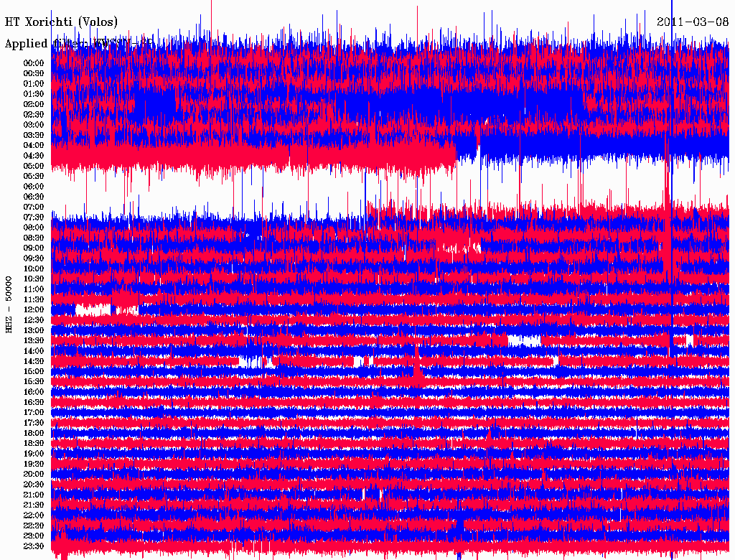Select the 20:00 time row label
Image resolution: width=735 pixels, height=560 pixels.
[34, 474]
